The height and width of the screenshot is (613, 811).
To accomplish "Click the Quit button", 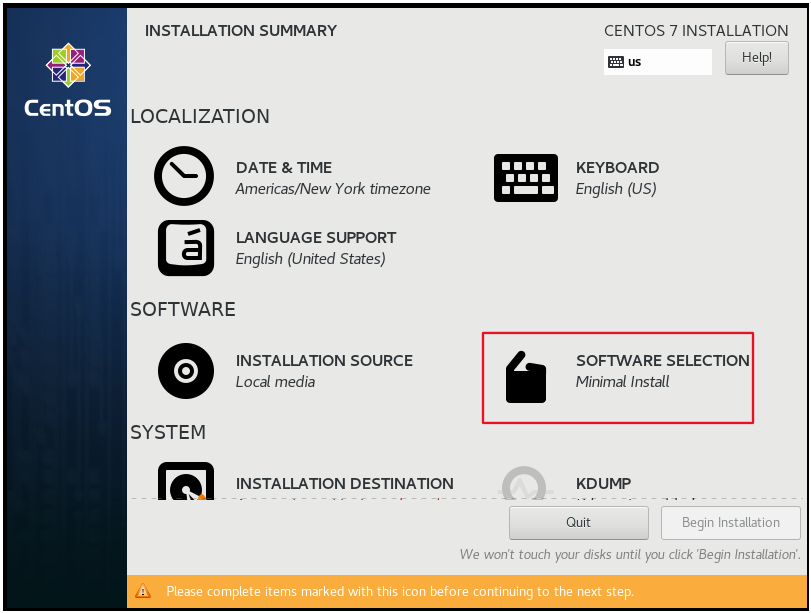I will 578,522.
